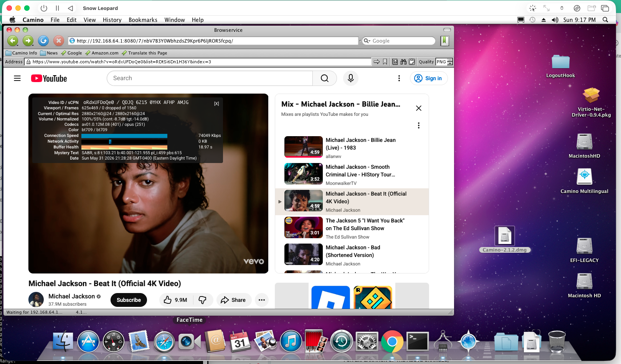Close the Mix playlist panel

[x=419, y=108]
